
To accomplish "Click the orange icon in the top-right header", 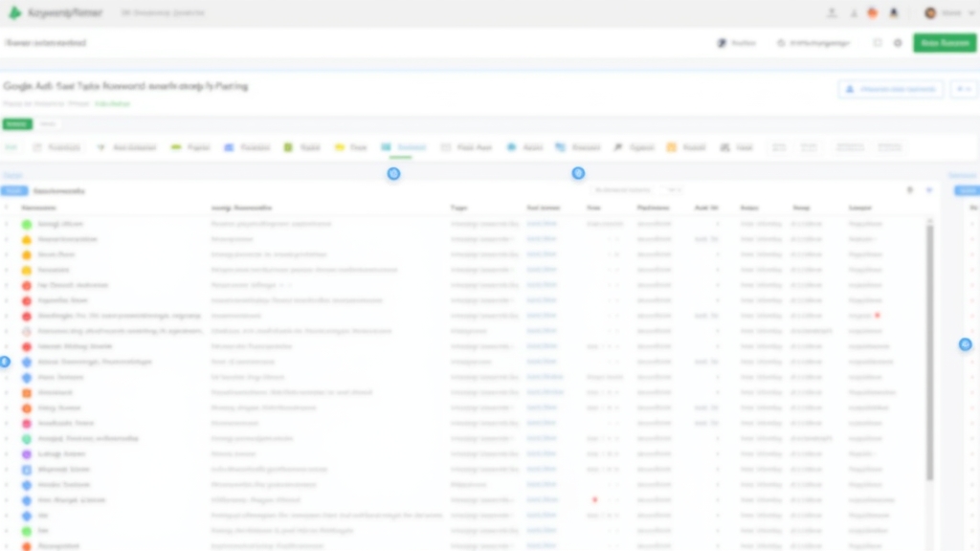I will click(872, 13).
